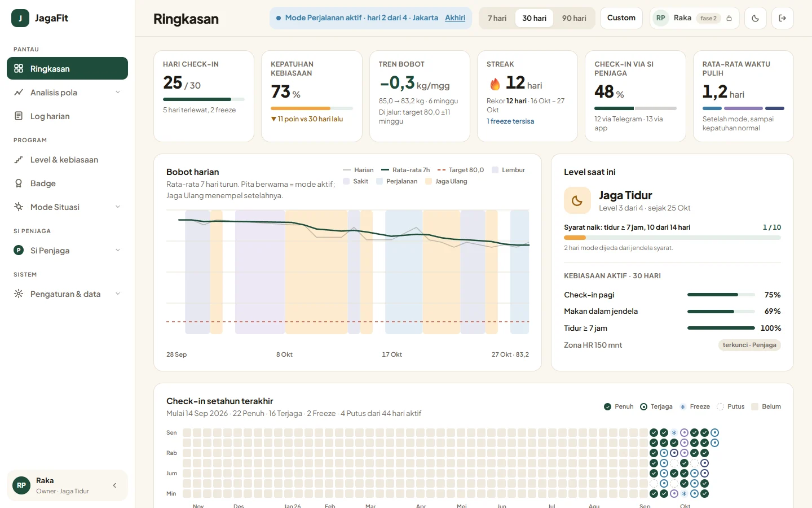Expand the Si Penjaga submenu chevron
Viewport: 812px width, 508px height.
point(118,250)
